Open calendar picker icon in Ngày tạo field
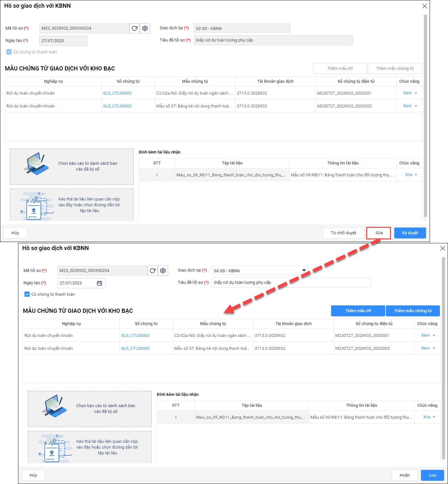The width and height of the screenshot is (448, 484). coord(100,283)
